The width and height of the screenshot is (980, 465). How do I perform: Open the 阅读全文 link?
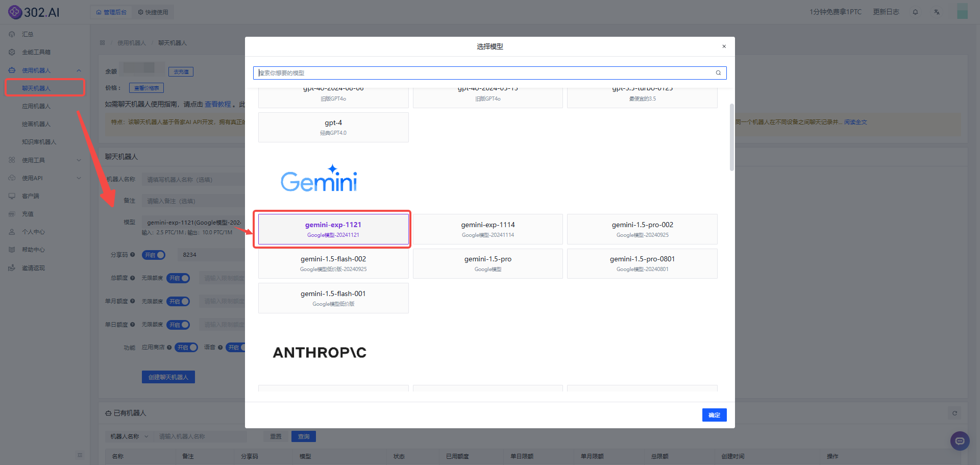point(855,122)
